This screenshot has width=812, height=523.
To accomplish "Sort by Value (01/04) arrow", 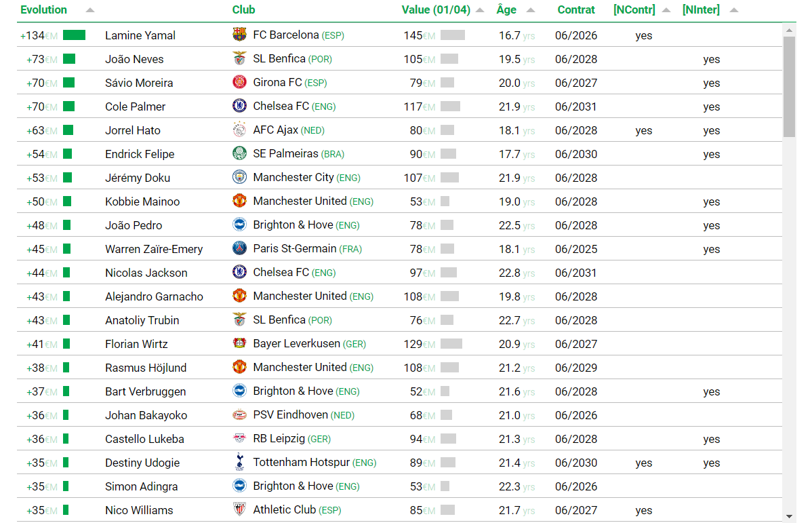I will (480, 10).
